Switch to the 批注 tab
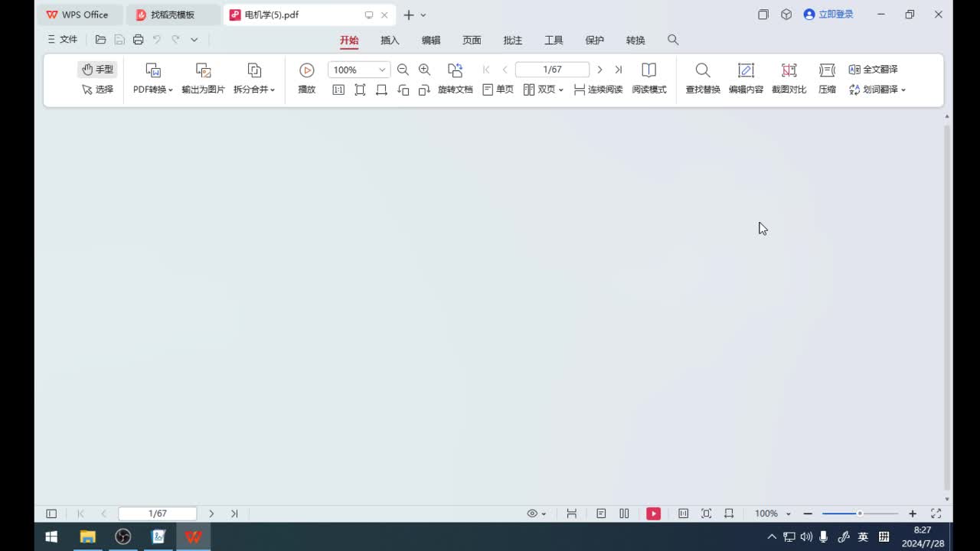The height and width of the screenshot is (551, 980). point(513,40)
